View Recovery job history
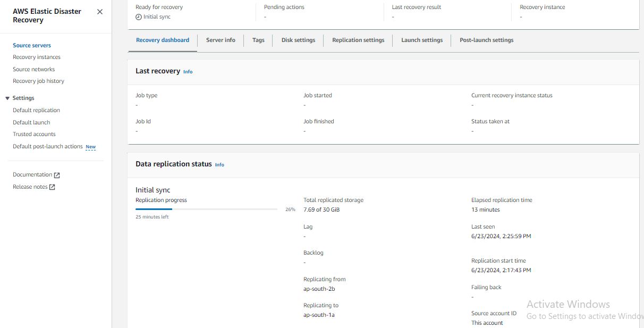Screen dimensions: 644x328 coord(38,81)
